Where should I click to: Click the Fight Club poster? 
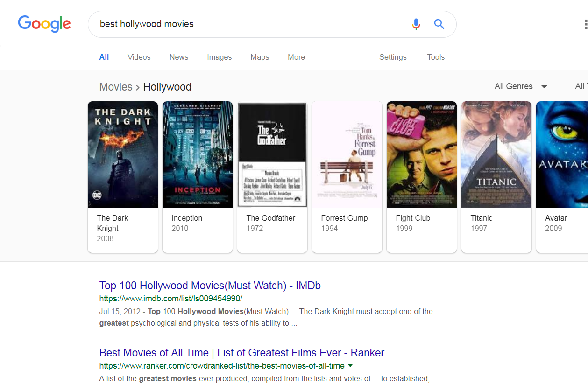(x=422, y=154)
